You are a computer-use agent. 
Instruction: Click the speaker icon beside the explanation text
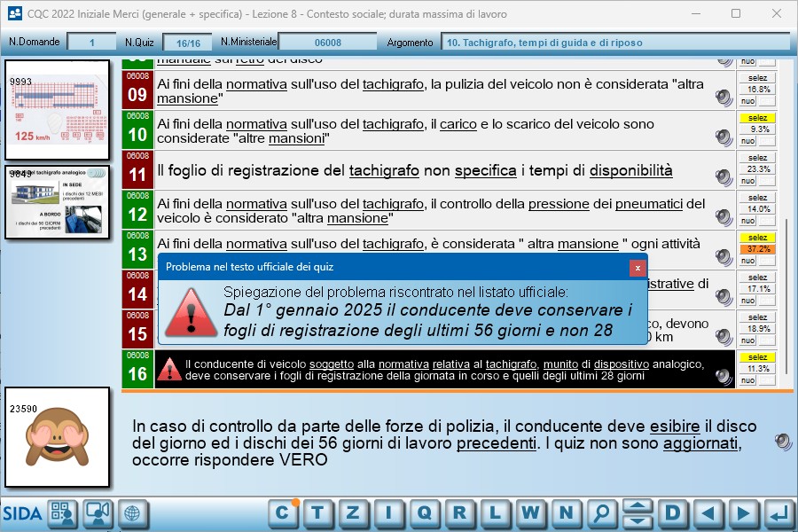click(782, 442)
